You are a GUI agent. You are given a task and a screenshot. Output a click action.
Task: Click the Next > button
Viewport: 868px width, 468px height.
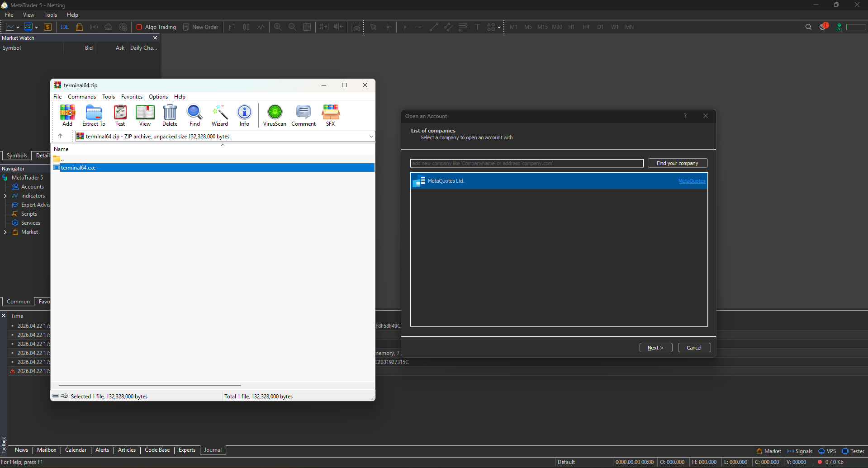coord(656,348)
